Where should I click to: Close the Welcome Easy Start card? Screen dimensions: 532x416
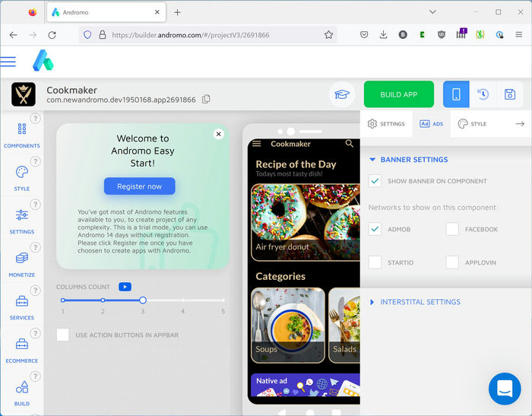tap(219, 134)
